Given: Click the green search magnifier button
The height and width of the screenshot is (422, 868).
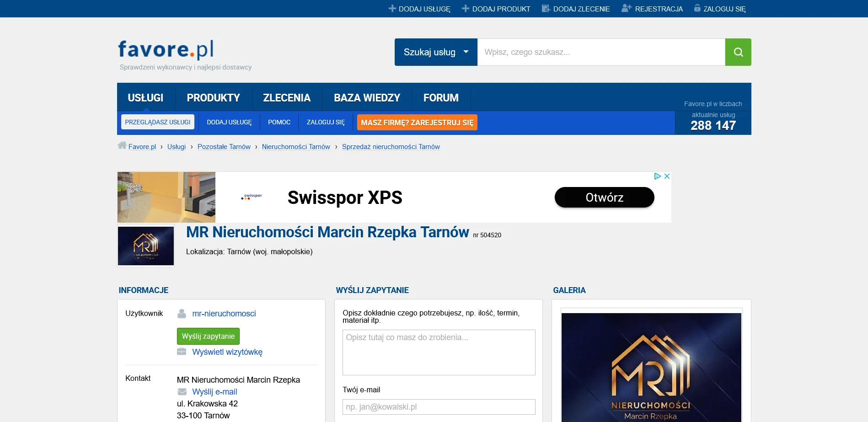Looking at the screenshot, I should coord(738,52).
